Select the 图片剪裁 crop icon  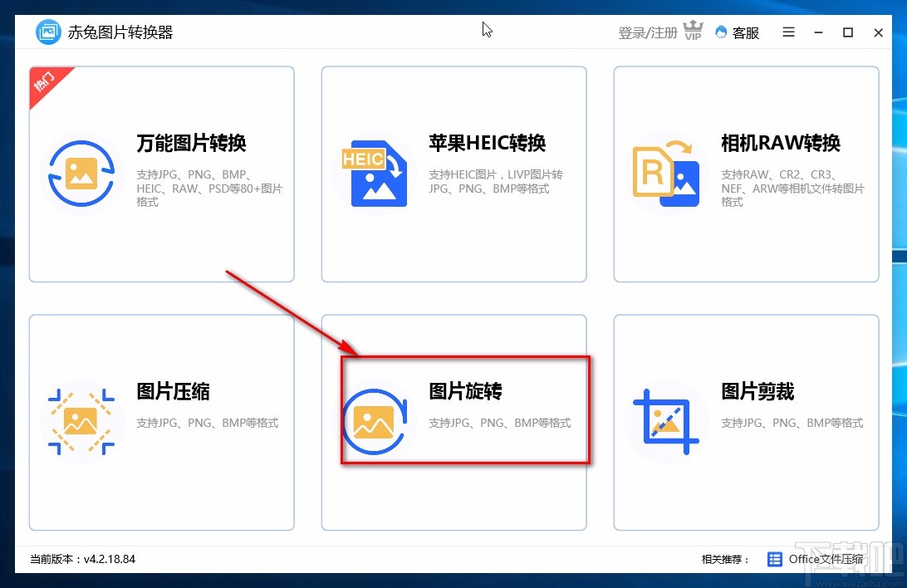[x=664, y=422]
